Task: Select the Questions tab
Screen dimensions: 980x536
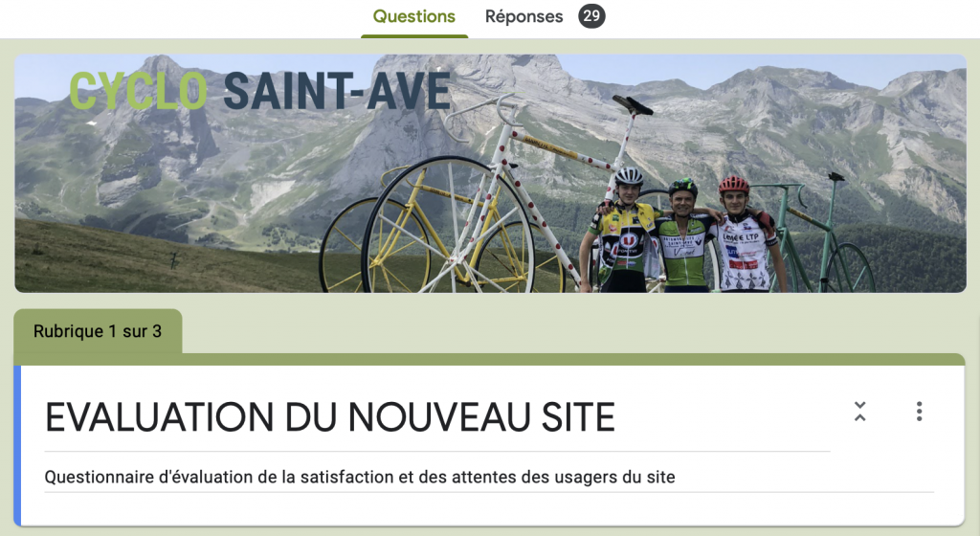Action: tap(413, 17)
